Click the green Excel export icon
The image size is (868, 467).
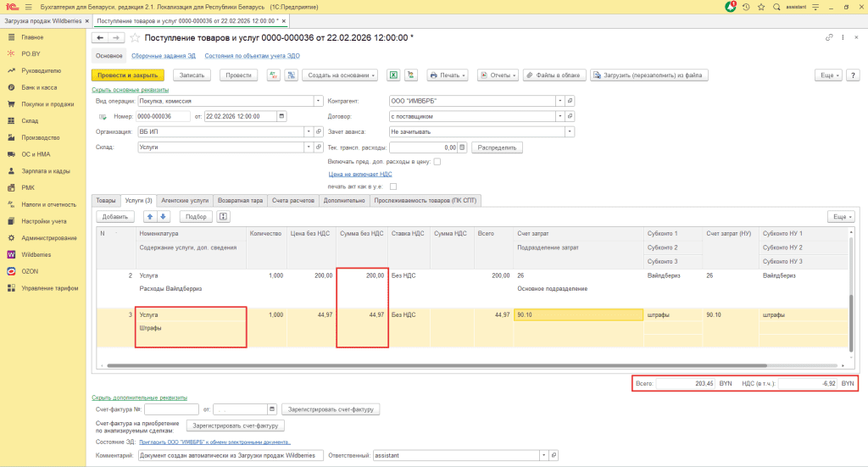click(394, 75)
